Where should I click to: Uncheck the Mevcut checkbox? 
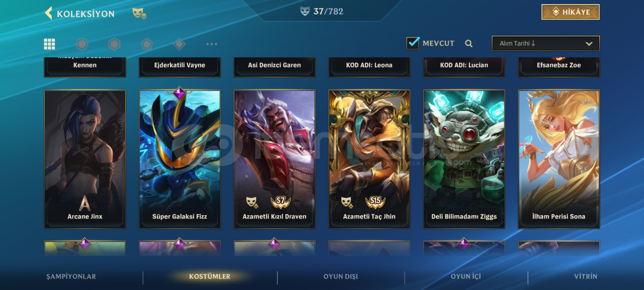(x=413, y=43)
